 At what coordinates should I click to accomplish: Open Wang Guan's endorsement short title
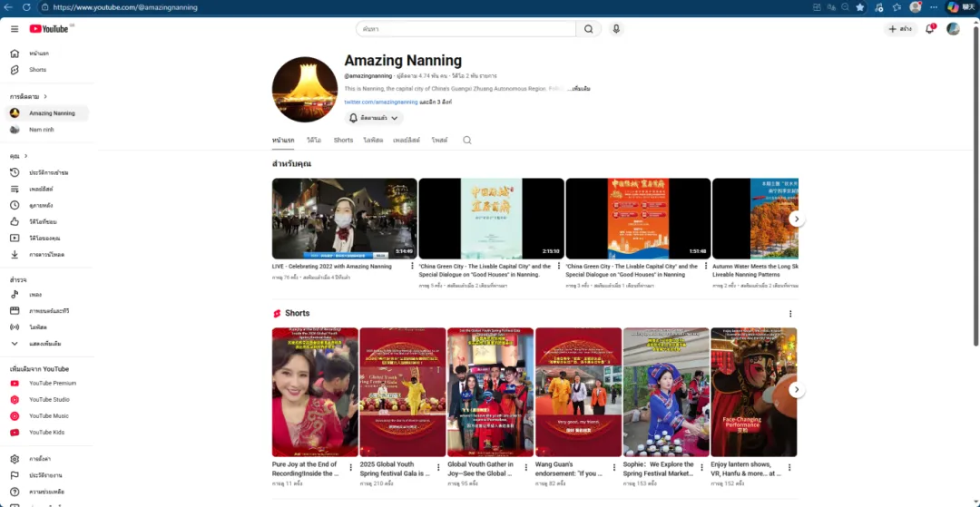click(x=569, y=469)
